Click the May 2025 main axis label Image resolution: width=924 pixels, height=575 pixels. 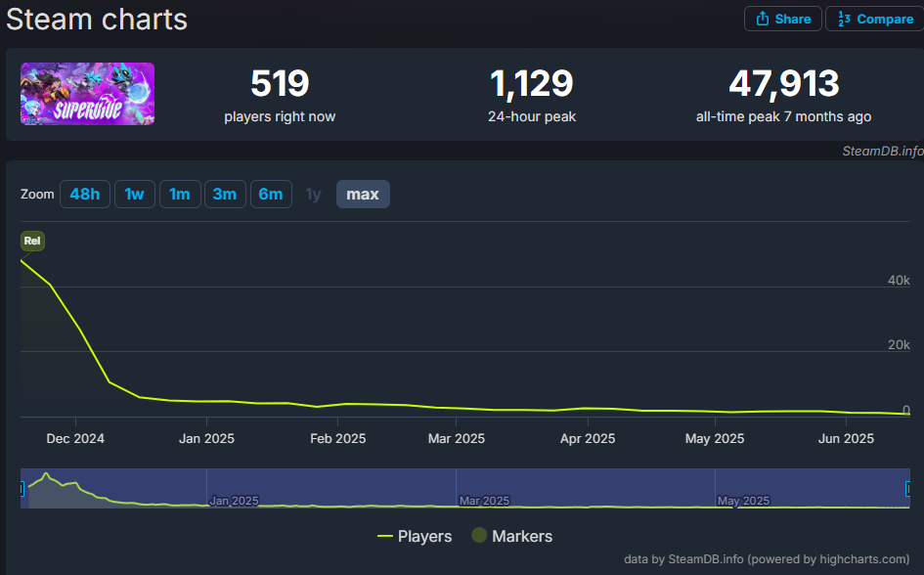(714, 438)
